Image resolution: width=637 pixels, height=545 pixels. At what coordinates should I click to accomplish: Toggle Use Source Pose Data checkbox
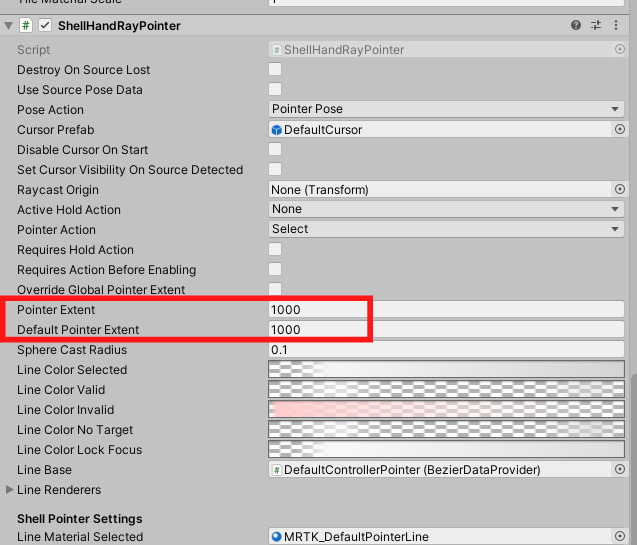click(x=275, y=89)
